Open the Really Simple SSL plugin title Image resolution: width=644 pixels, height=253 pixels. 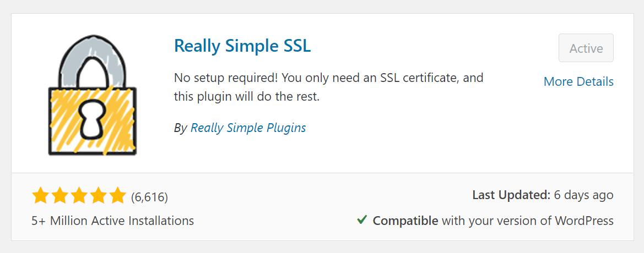pos(242,46)
